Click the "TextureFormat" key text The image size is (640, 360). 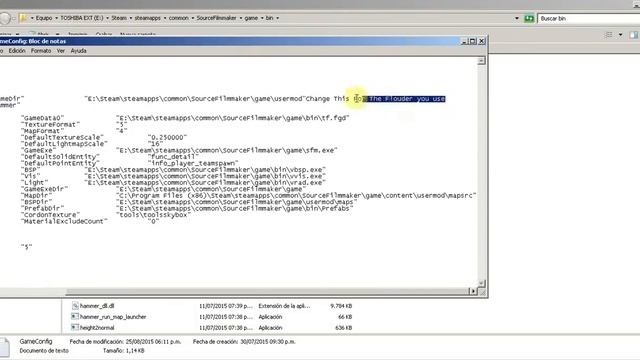click(x=50, y=124)
